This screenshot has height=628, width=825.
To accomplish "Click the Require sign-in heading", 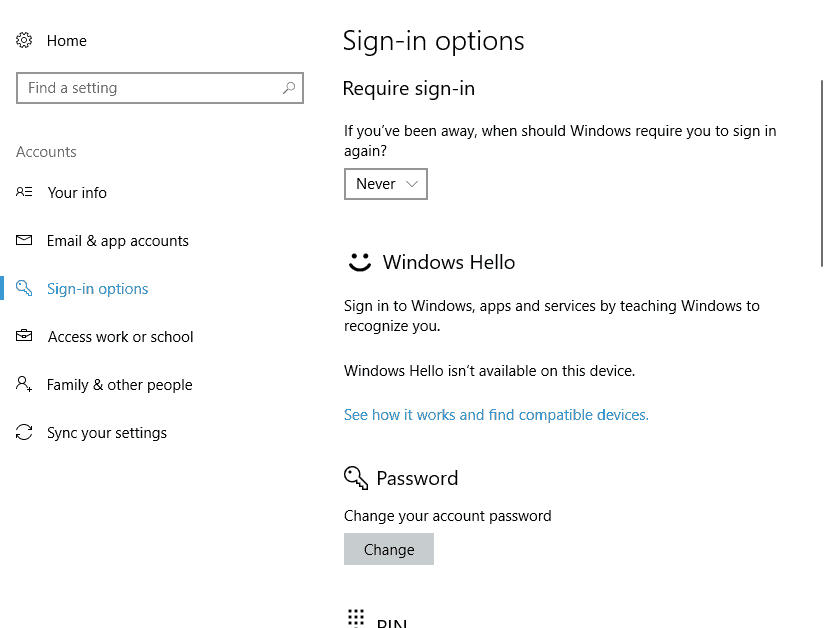I will pos(409,88).
